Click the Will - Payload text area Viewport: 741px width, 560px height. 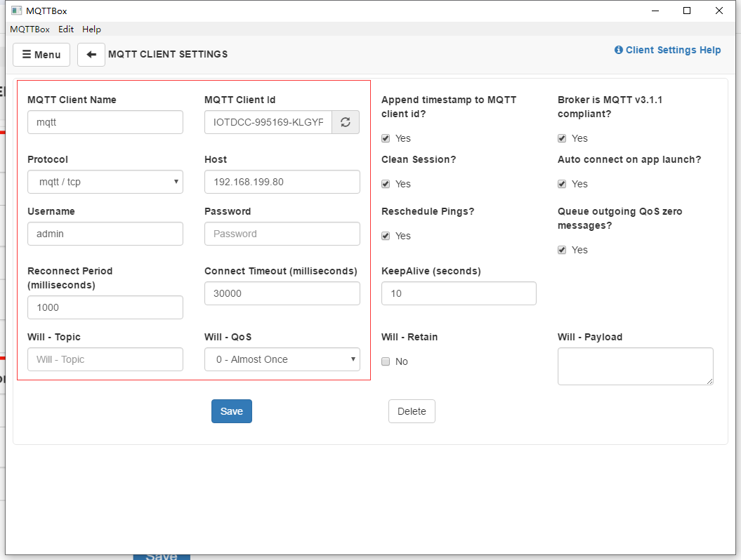[635, 366]
